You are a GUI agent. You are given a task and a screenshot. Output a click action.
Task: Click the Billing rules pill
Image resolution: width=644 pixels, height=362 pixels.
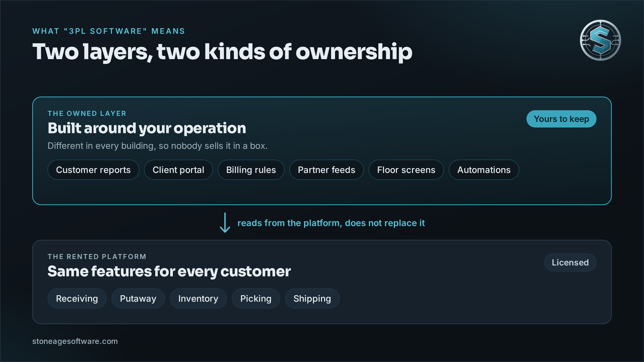(x=251, y=170)
